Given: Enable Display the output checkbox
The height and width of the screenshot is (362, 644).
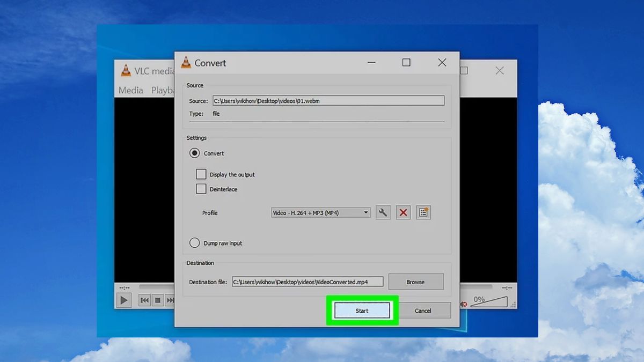Looking at the screenshot, I should coord(201,174).
